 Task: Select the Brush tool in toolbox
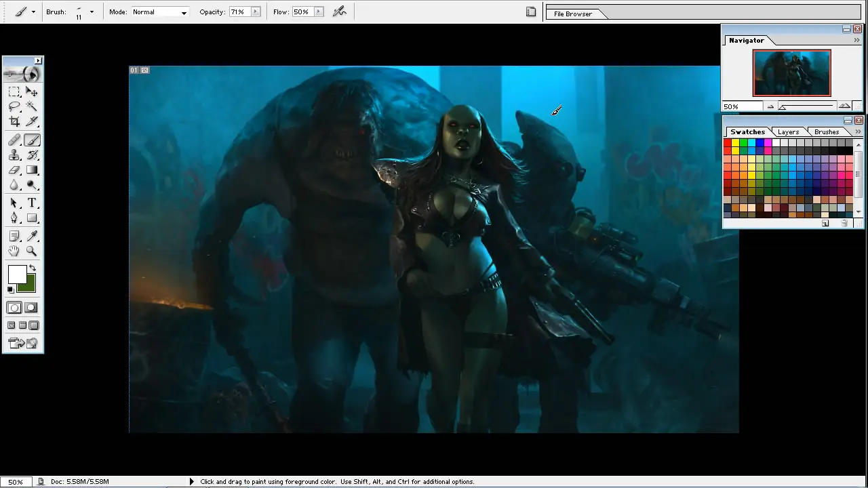pos(32,140)
